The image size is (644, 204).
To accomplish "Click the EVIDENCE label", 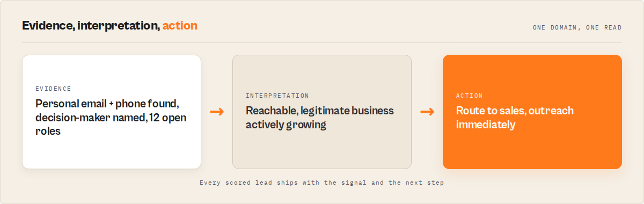I will (x=53, y=89).
